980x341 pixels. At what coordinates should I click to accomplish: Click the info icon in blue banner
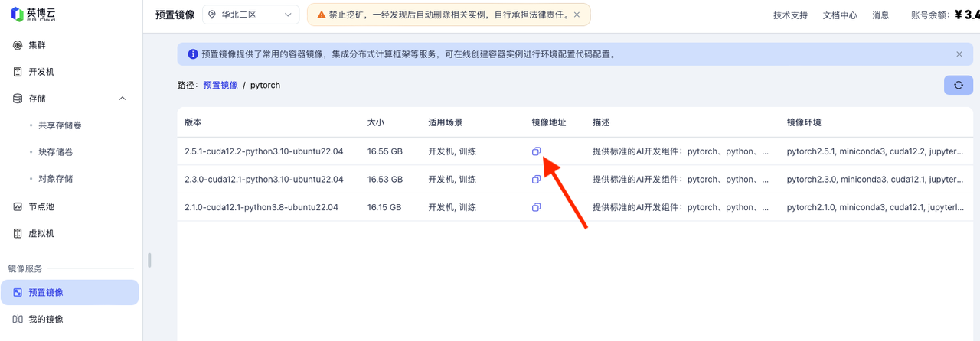pos(192,54)
